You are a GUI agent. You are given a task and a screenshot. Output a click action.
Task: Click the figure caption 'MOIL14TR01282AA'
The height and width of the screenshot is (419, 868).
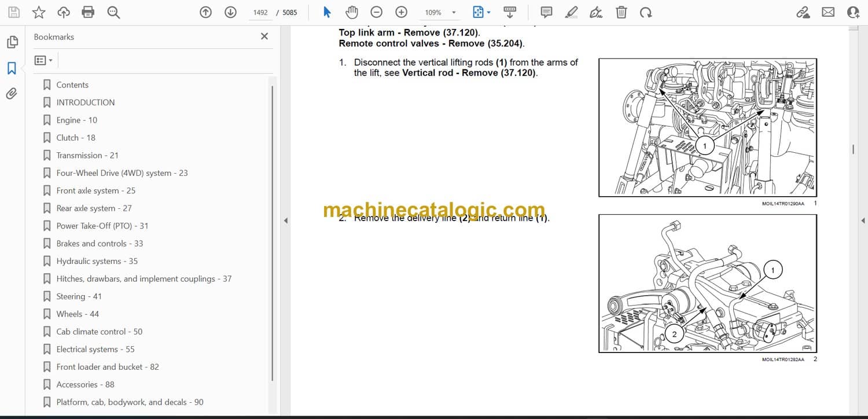pos(783,359)
